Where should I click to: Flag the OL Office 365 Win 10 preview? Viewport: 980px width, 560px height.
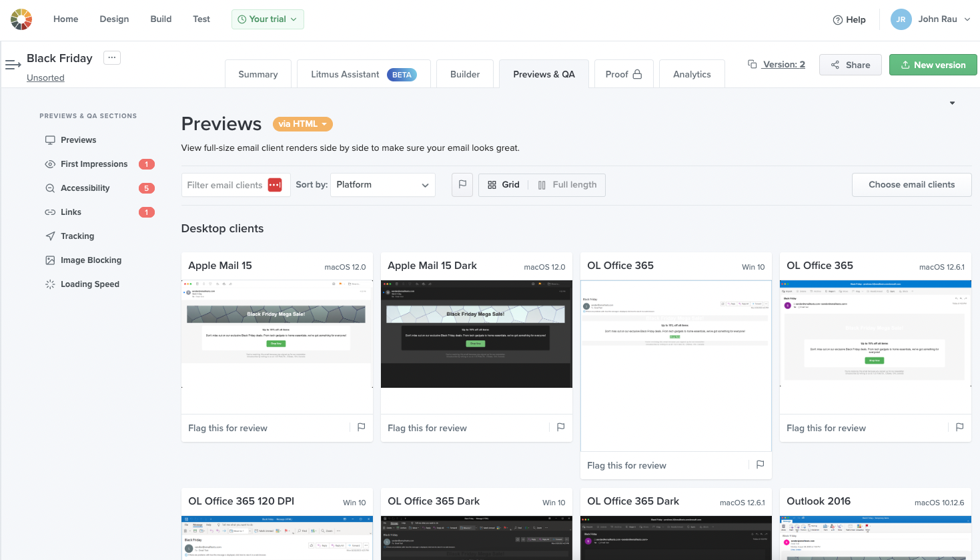760,465
